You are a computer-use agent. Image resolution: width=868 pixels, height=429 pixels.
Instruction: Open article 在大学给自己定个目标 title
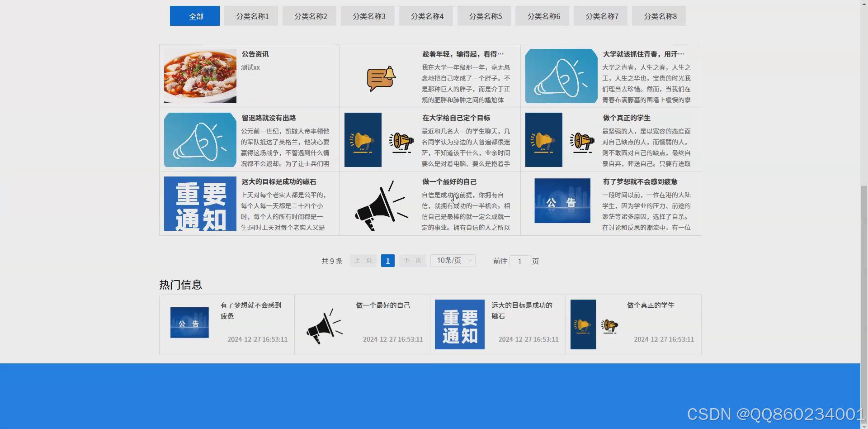(x=456, y=118)
